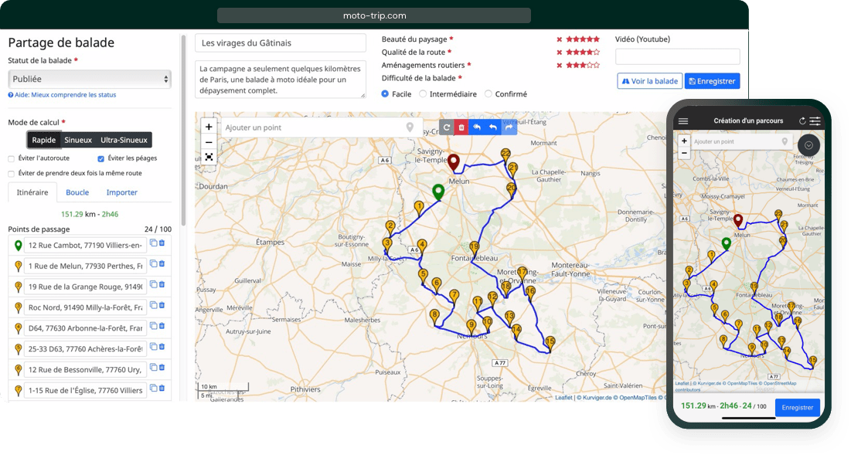Click the grey reload route icon on map toolbar
Image resolution: width=868 pixels, height=465 pixels.
(446, 127)
